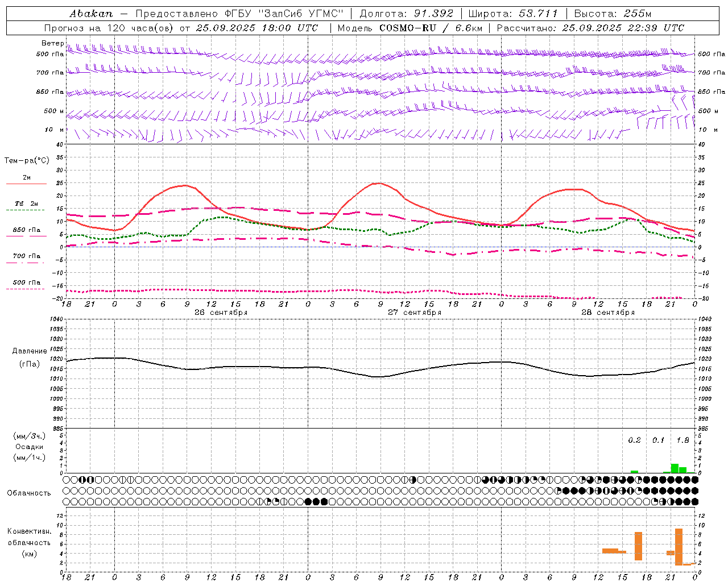Screen dimensions: 728x582
Task: Select the Td 2м dew point legend entry
Action: point(27,203)
